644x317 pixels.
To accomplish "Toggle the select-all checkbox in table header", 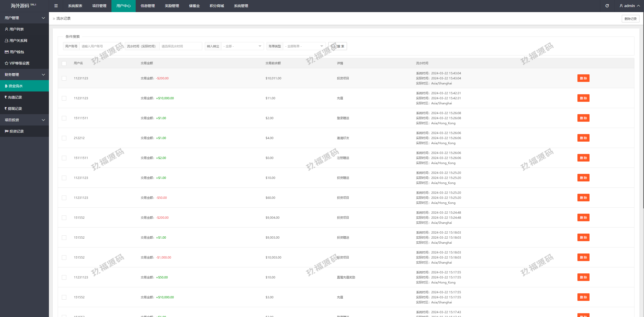I will pos(64,64).
